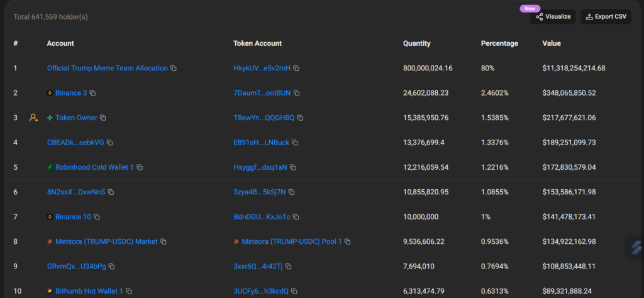This screenshot has height=298, width=644.
Task: Copy token account BdnDGU...KxJo1c
Action: (296, 217)
